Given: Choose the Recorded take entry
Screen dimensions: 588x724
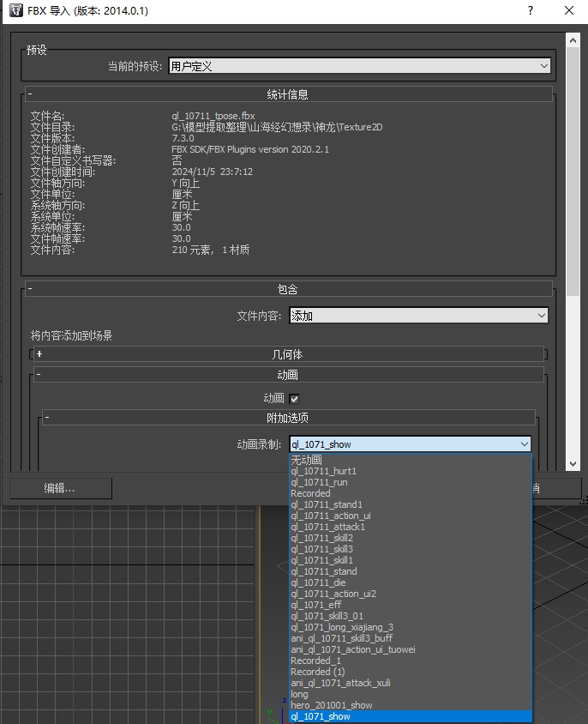Looking at the screenshot, I should (x=411, y=493).
